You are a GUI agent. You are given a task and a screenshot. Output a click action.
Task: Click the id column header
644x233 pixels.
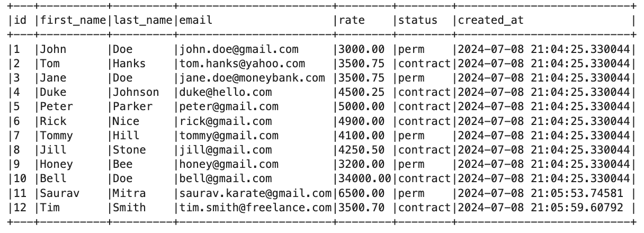pyautogui.click(x=20, y=21)
